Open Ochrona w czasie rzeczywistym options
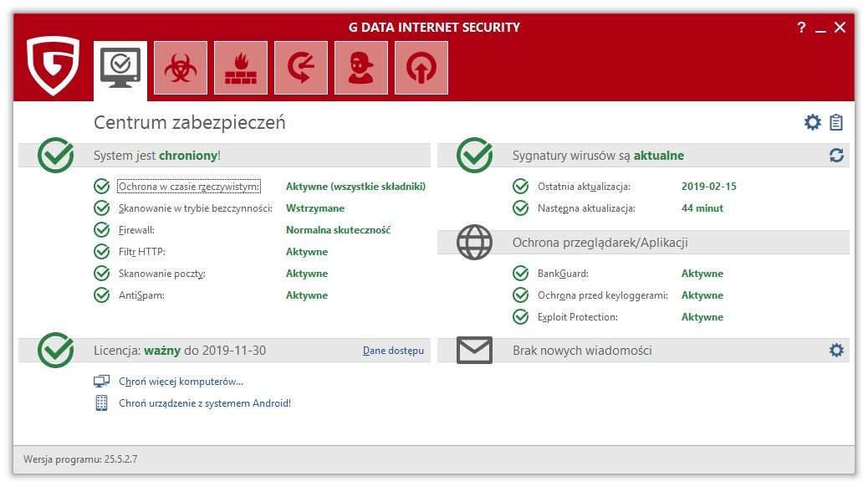Viewport: 868px width, 487px height. coord(189,186)
